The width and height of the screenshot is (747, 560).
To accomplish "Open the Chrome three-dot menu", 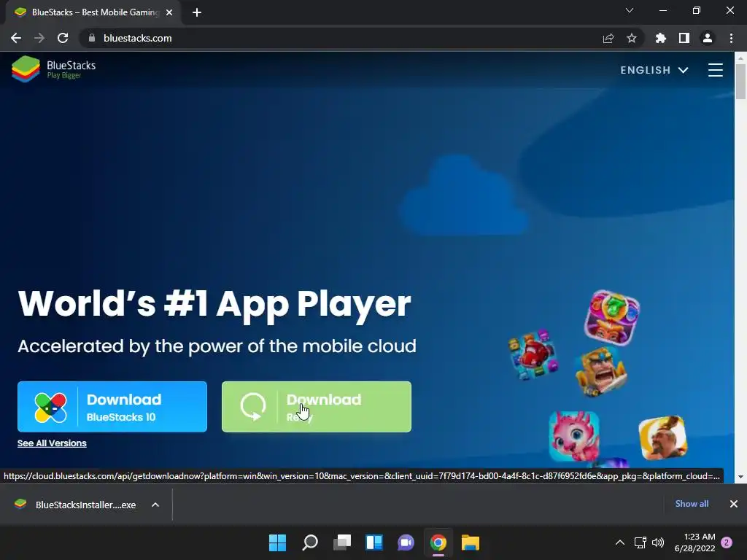I will pos(731,38).
